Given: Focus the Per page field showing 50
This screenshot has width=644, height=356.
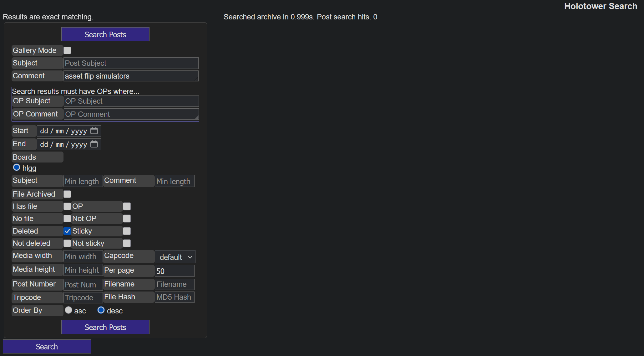Looking at the screenshot, I should 174,271.
